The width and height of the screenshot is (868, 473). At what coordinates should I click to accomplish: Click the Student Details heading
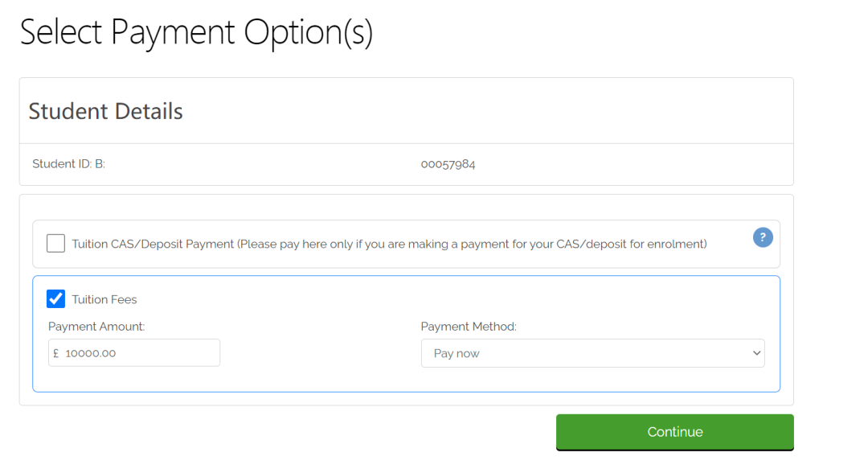(x=106, y=111)
